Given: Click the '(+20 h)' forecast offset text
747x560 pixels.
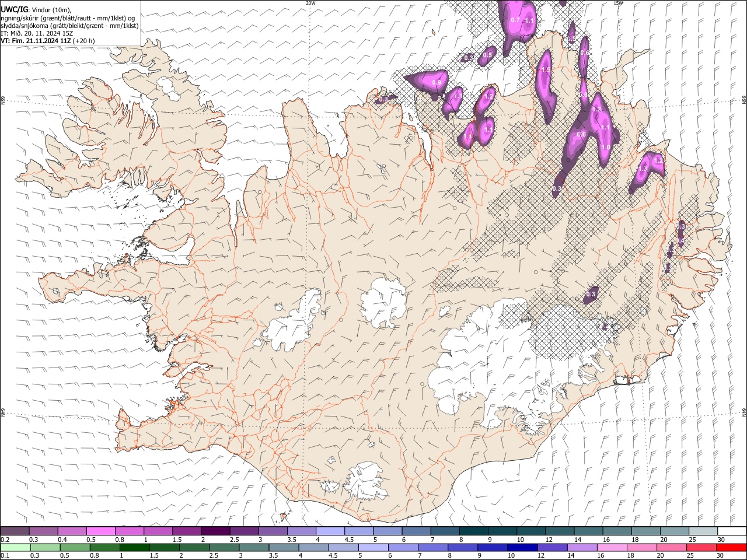Looking at the screenshot, I should click(x=84, y=41).
